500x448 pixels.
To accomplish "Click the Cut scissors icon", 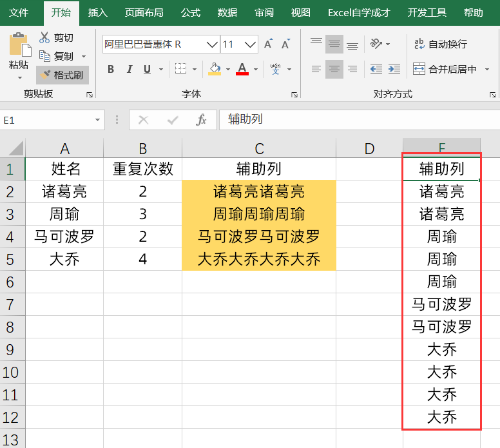I will [44, 37].
